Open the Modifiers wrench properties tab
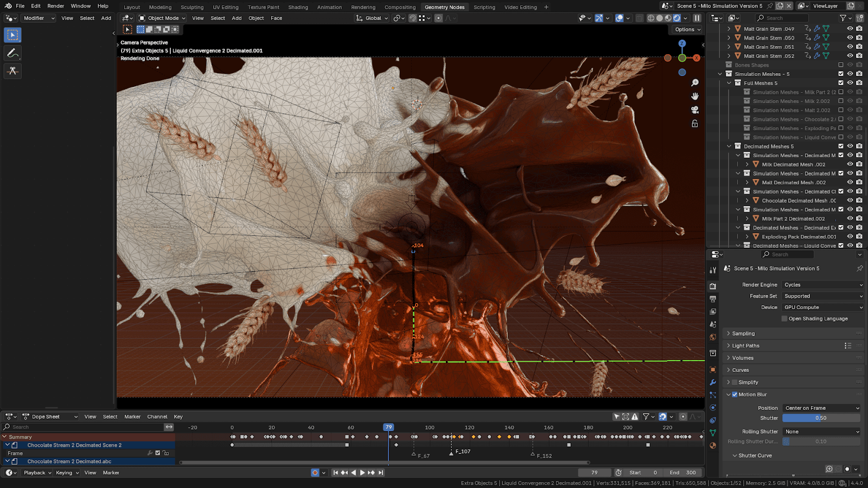 [x=713, y=382]
